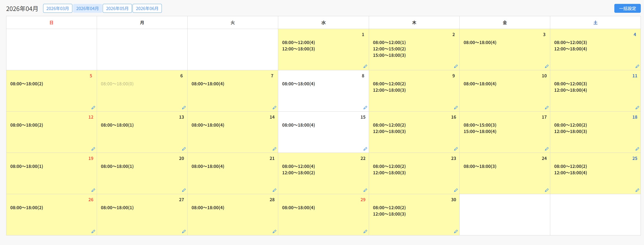
Task: Edit Saturday April 25 via pencil icon
Action: [x=637, y=190]
